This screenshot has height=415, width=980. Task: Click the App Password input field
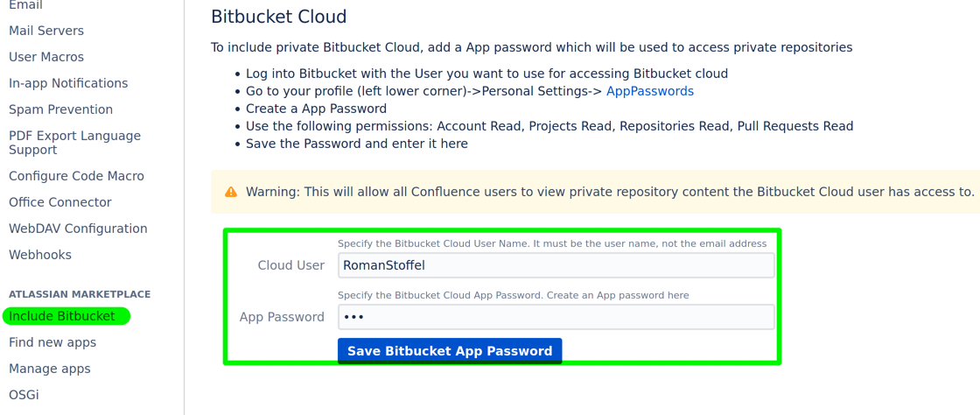click(x=556, y=317)
